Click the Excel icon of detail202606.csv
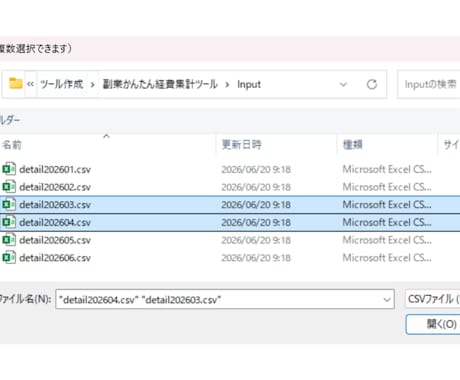 [9, 257]
